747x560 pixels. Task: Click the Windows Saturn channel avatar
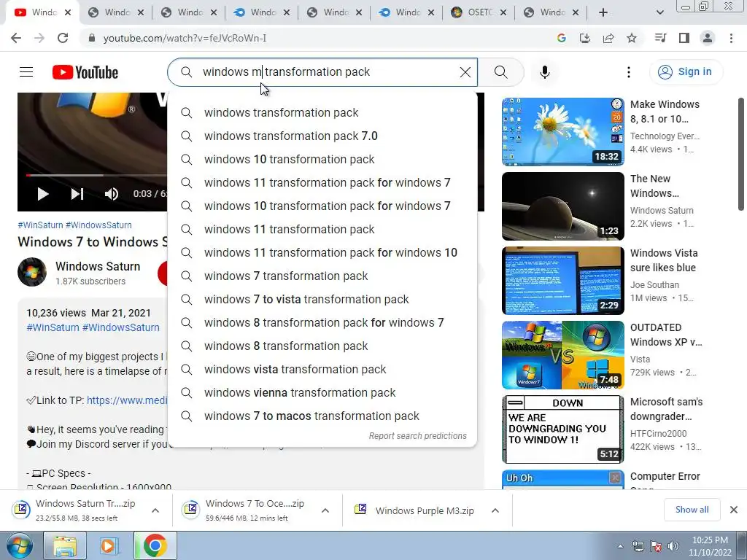click(32, 272)
